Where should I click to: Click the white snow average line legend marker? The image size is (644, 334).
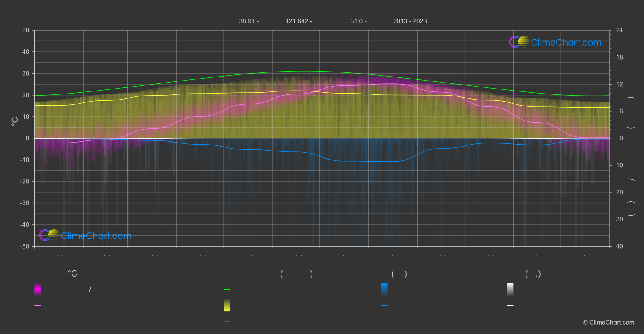click(x=510, y=306)
